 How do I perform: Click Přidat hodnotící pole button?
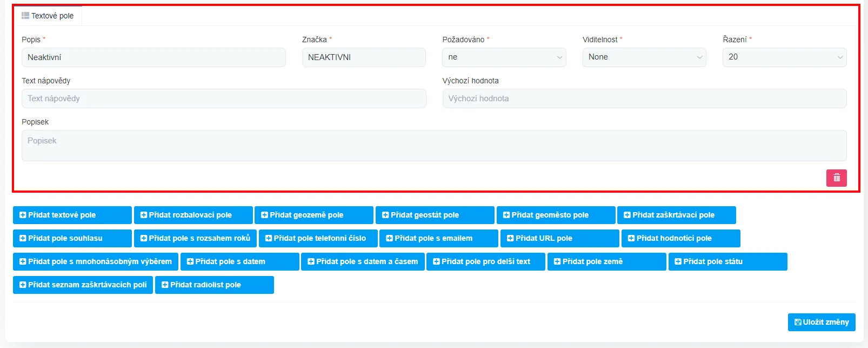(x=680, y=238)
